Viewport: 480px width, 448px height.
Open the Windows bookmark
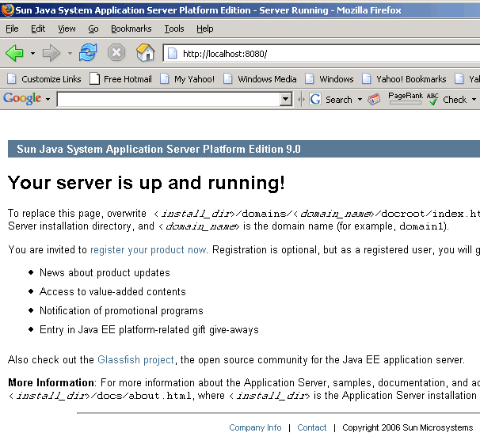click(330, 79)
